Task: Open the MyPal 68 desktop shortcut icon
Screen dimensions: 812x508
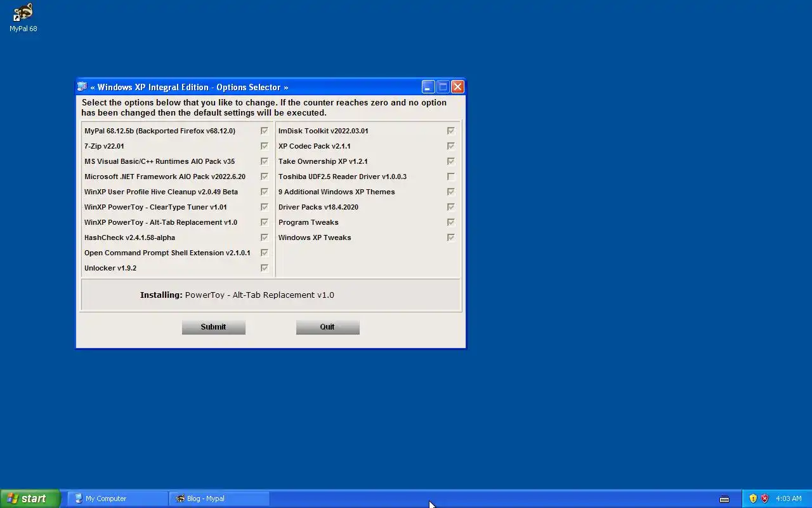Action: point(23,18)
